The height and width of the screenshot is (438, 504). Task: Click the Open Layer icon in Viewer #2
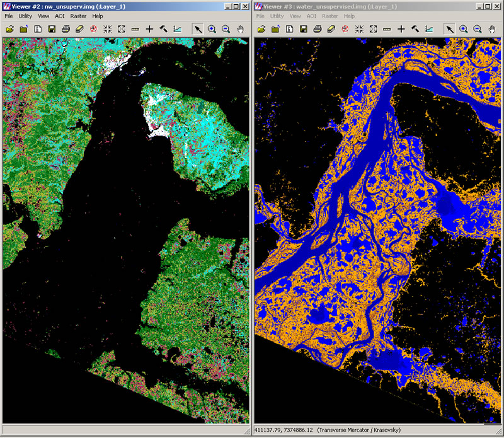coord(9,29)
